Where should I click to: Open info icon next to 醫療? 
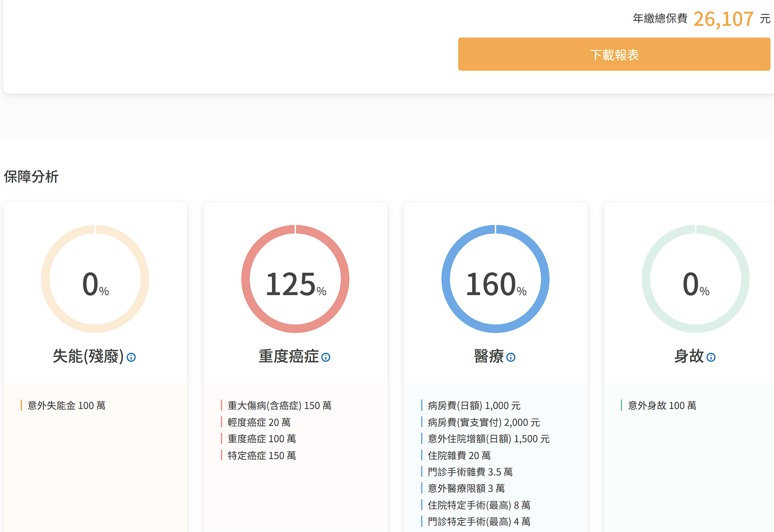coord(511,357)
